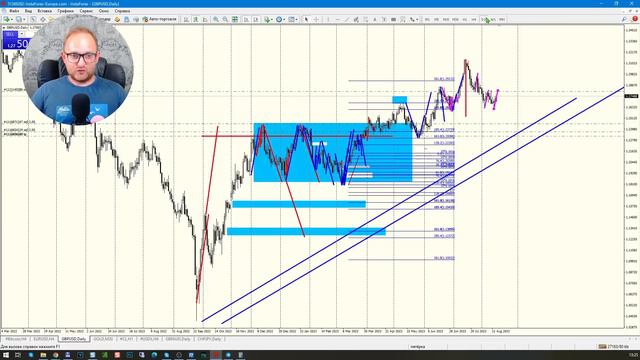Click the New Chart toolbar icon
This screenshot has height=360, width=640.
pos(6,19)
